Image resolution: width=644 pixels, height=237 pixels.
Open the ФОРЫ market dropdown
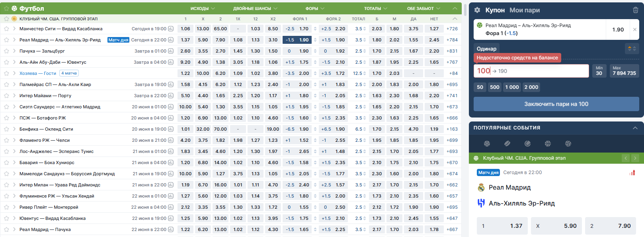pyautogui.click(x=315, y=8)
